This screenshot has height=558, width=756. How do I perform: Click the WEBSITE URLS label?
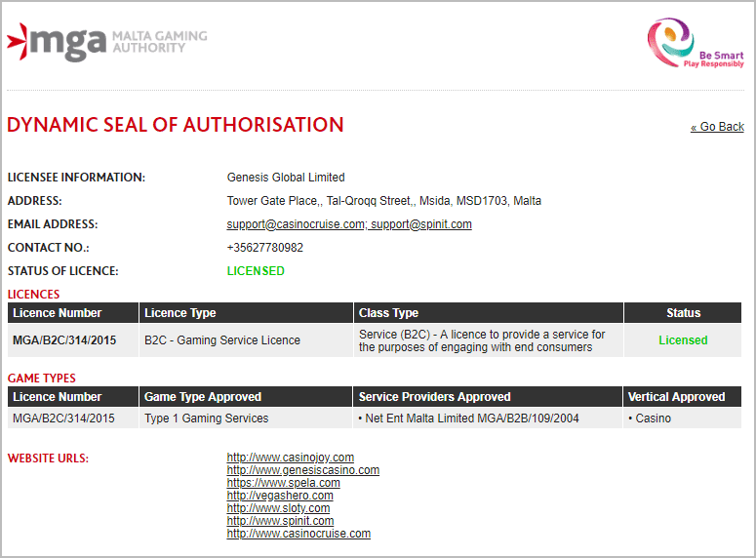coord(48,458)
